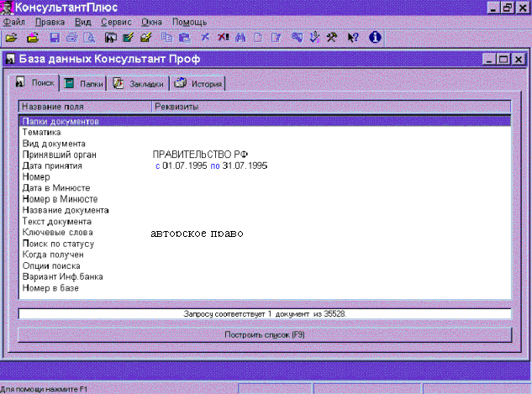The width and height of the screenshot is (532, 394).
Task: Click the Построить список (F9) button
Action: [265, 335]
